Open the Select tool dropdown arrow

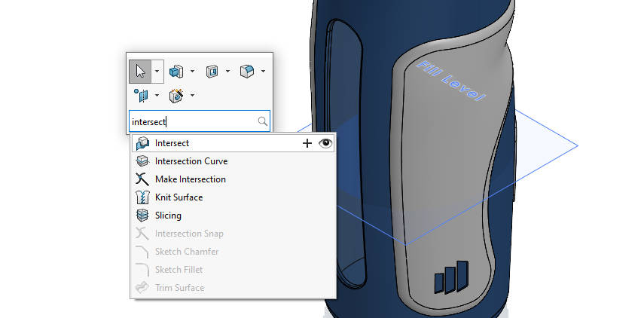[x=157, y=72]
